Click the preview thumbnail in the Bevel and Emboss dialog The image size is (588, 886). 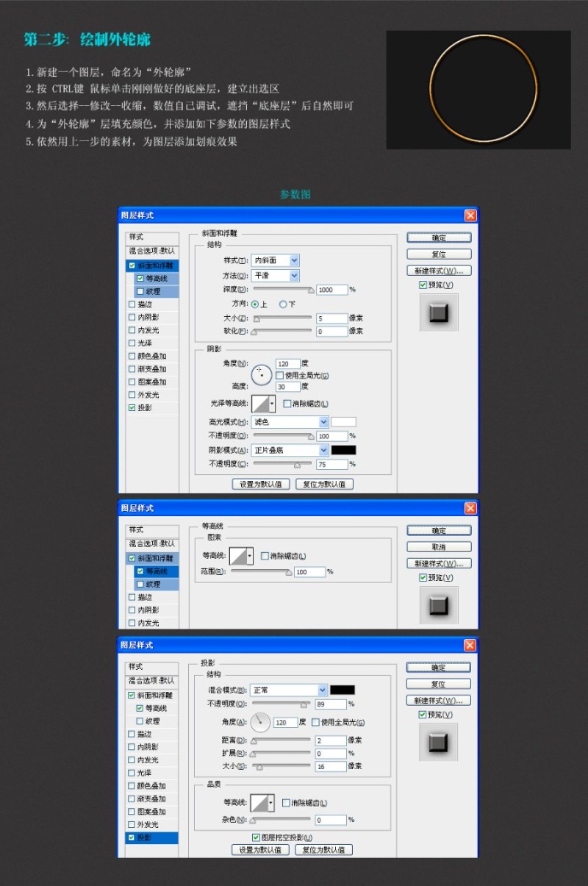click(439, 312)
